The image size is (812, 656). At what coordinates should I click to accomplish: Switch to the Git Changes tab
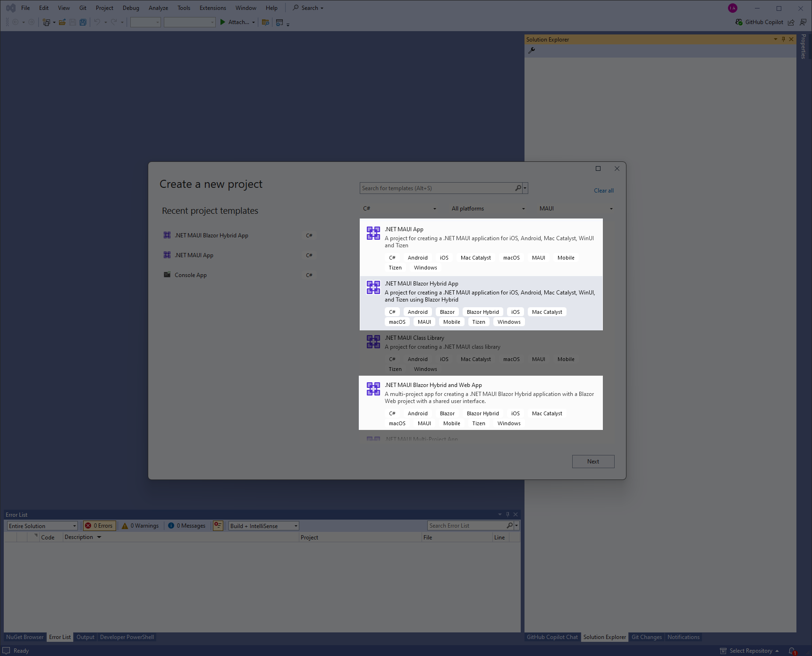(646, 637)
